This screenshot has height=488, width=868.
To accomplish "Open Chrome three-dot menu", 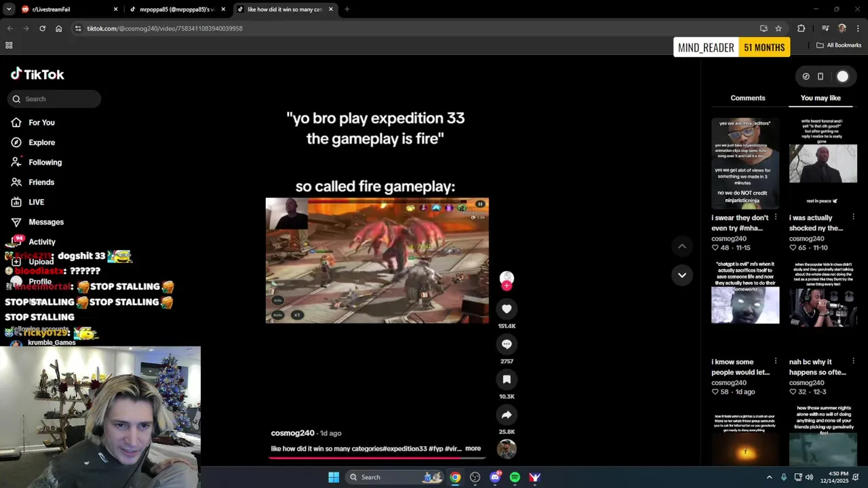I will coord(858,28).
